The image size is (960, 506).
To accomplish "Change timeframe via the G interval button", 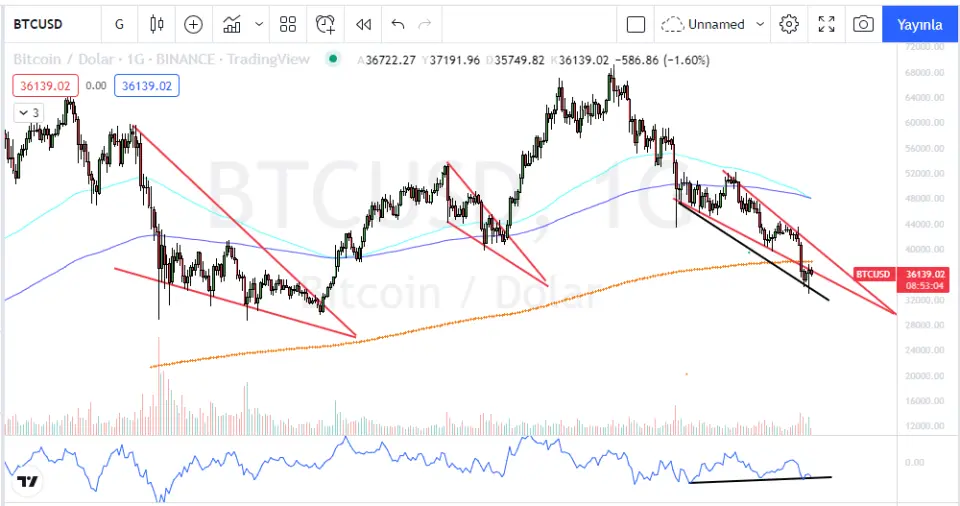I will pyautogui.click(x=120, y=24).
